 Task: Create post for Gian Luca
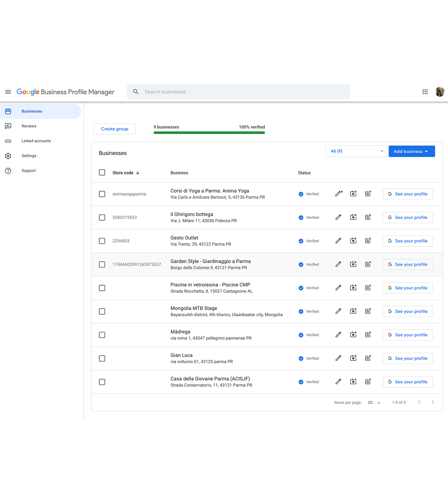click(x=368, y=358)
